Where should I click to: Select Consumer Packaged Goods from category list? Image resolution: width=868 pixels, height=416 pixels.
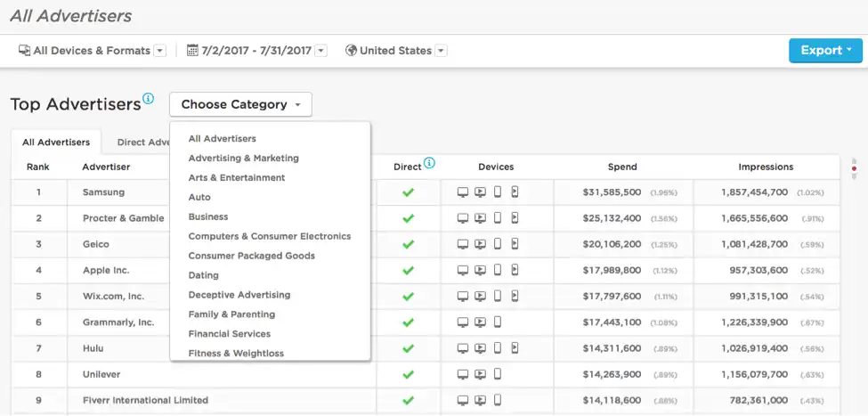coord(252,256)
